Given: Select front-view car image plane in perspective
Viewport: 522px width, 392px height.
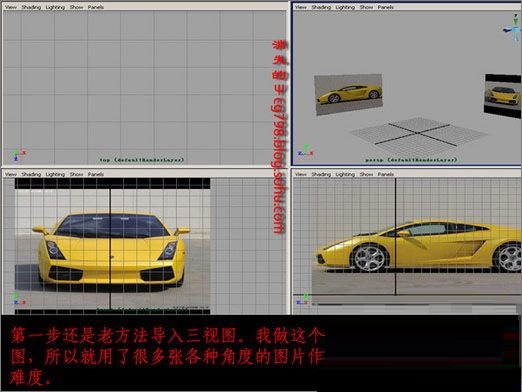Looking at the screenshot, I should pos(503,96).
